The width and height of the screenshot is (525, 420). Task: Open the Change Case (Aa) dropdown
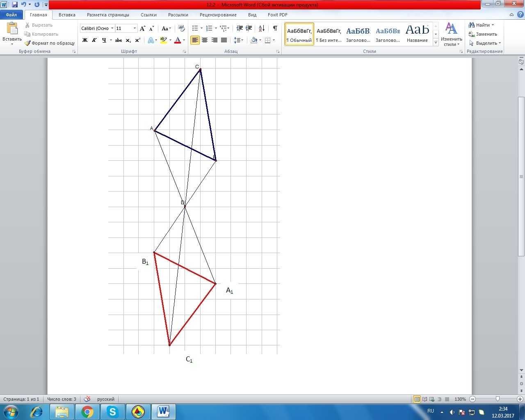tap(166, 28)
